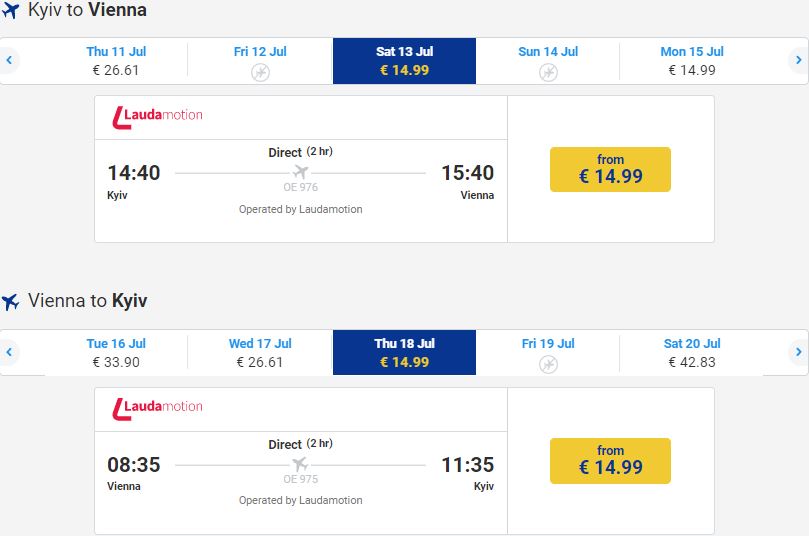Show earlier outbound dates with left chevron
The width and height of the screenshot is (809, 536).
click(x=9, y=60)
